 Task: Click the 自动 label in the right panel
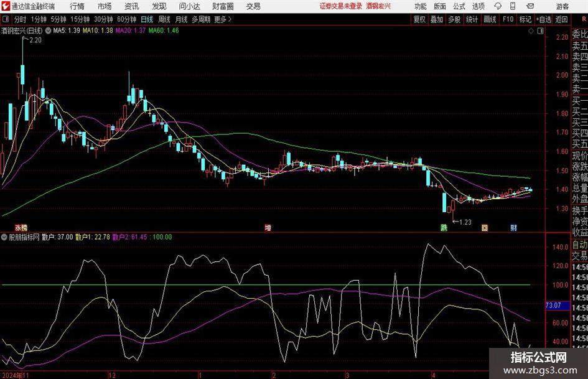point(580,245)
